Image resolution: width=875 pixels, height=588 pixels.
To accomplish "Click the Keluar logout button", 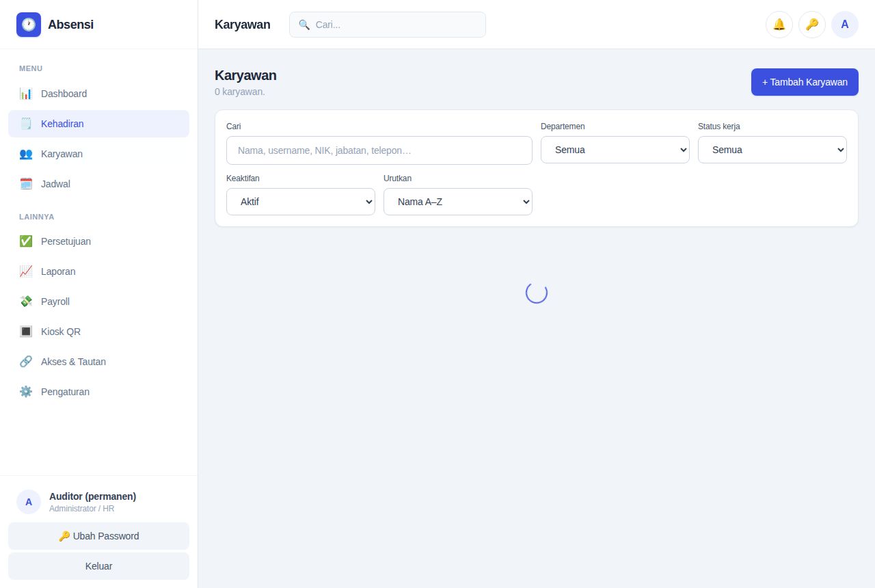I will pyautogui.click(x=98, y=566).
